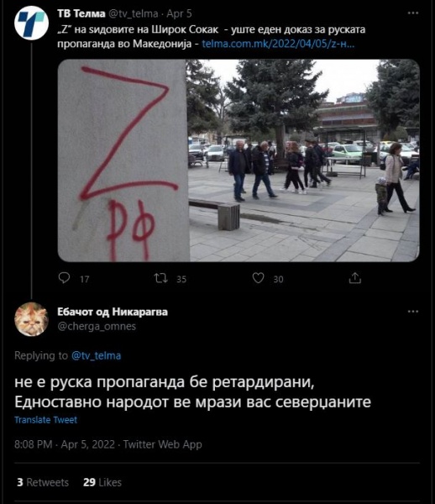Viewport: 435px width, 504px height.
Task: Click Translate Tweet
Action: point(45,420)
